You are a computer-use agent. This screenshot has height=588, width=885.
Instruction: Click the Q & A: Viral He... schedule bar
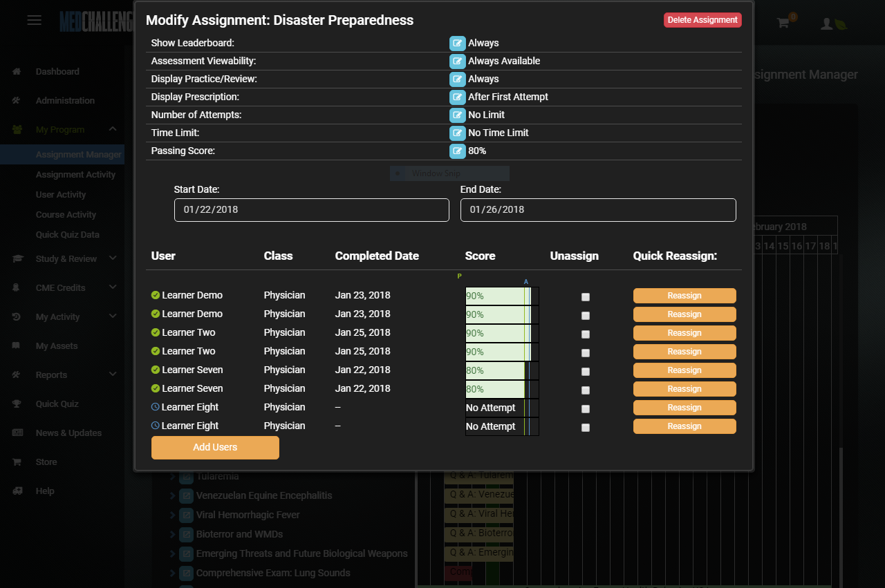point(478,514)
